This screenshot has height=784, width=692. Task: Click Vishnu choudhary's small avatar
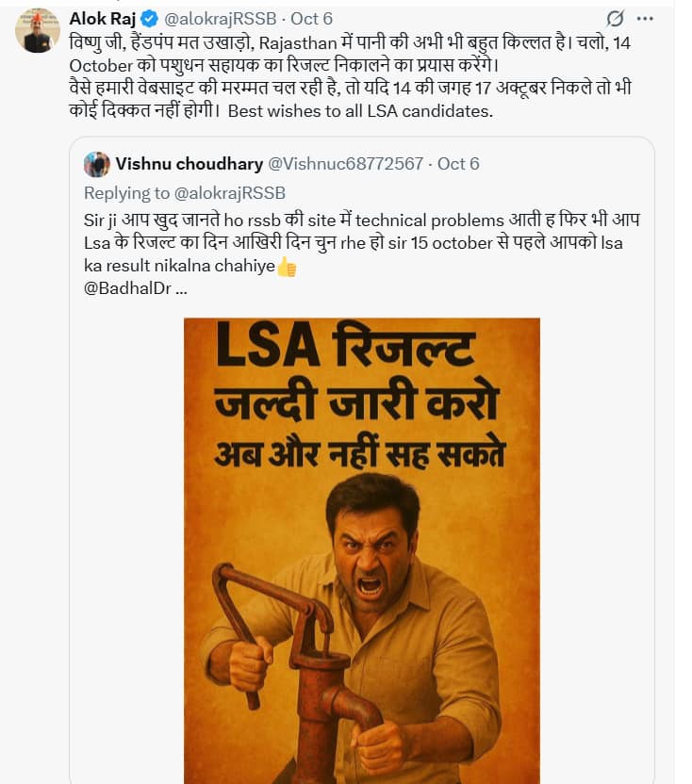[97, 164]
